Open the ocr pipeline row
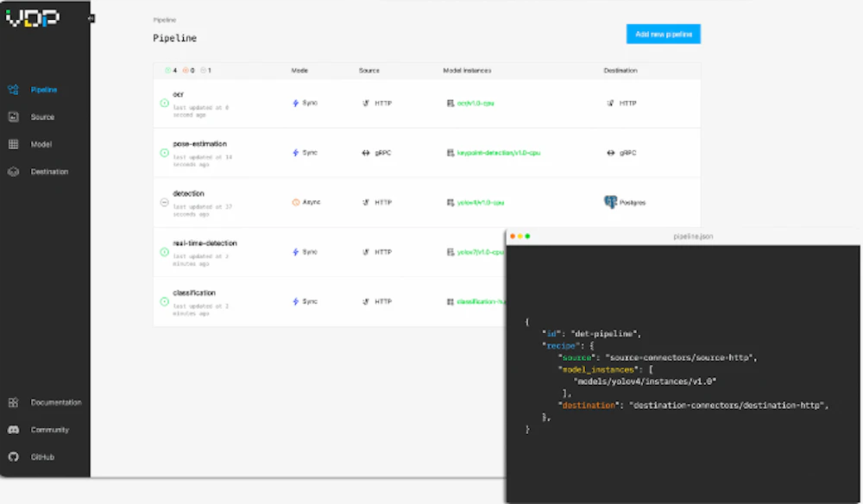This screenshot has width=863, height=504. [179, 94]
